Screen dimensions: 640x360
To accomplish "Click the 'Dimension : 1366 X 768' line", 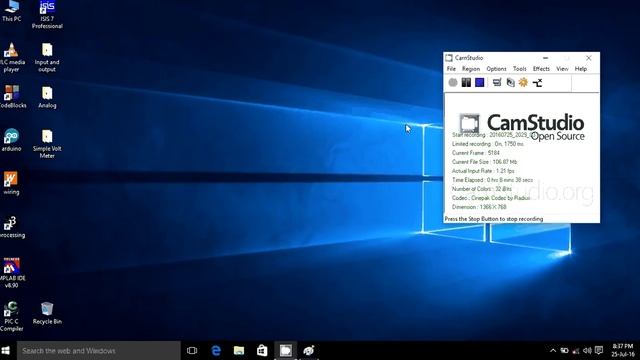I will pos(479,207).
